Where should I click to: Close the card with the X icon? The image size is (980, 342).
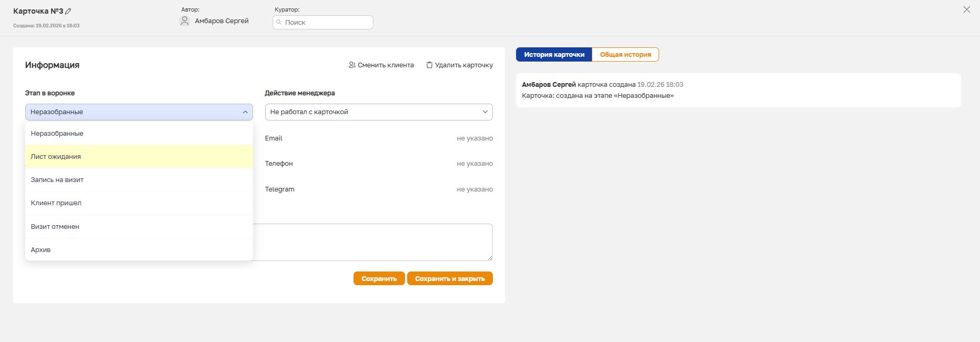tap(966, 9)
